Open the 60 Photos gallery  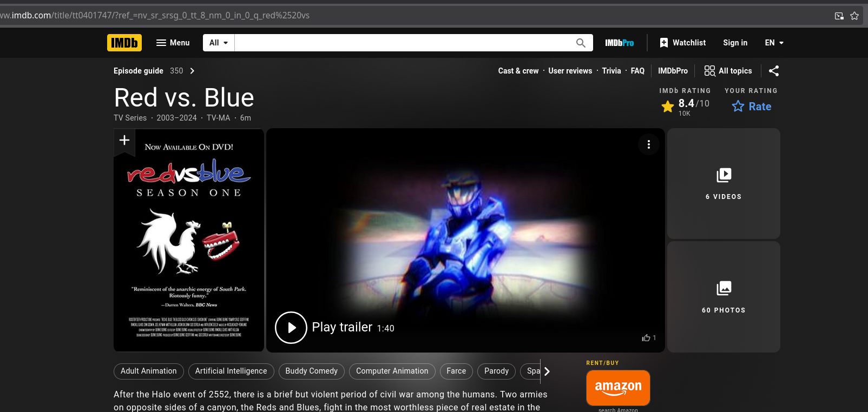(x=724, y=297)
